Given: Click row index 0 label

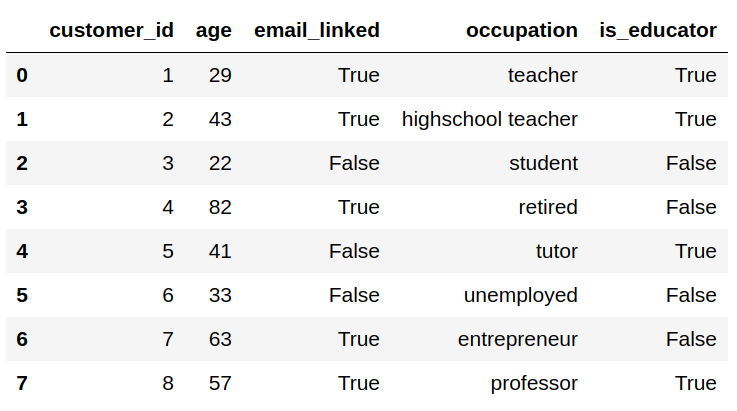Looking at the screenshot, I should click(x=22, y=75).
